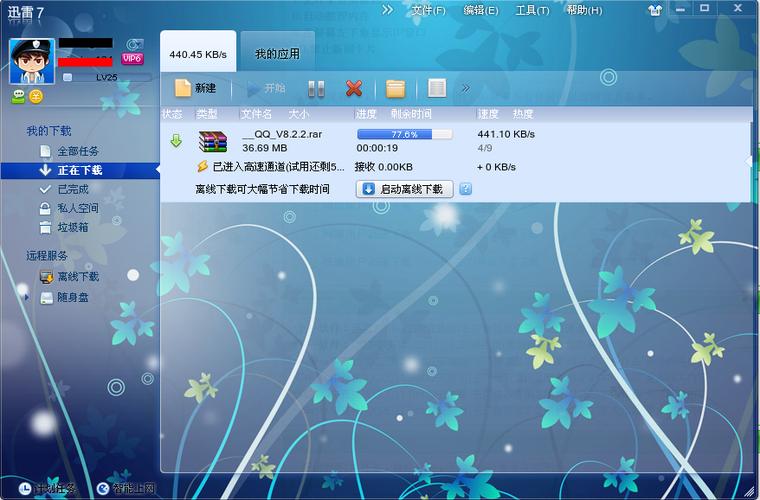Click the 新建 new task button
Viewport: 760px width, 500px height.
tap(195, 88)
